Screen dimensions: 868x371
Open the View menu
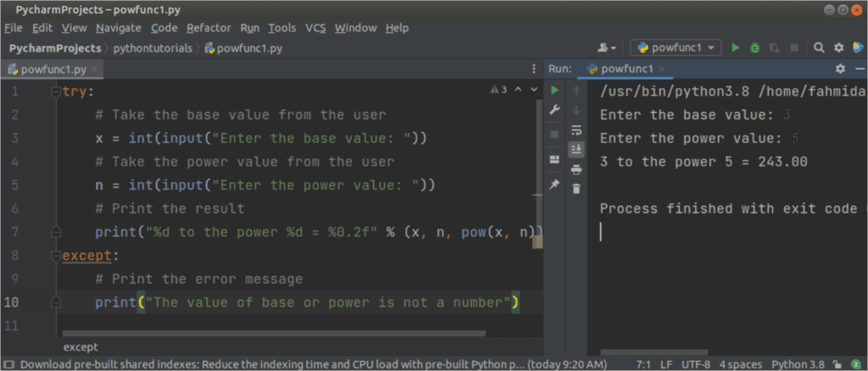75,28
